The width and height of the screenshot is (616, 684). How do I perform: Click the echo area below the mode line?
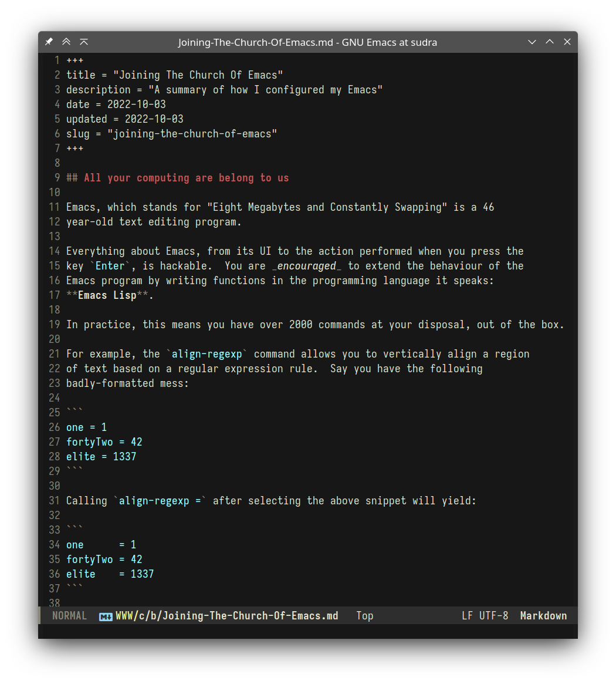(308, 631)
